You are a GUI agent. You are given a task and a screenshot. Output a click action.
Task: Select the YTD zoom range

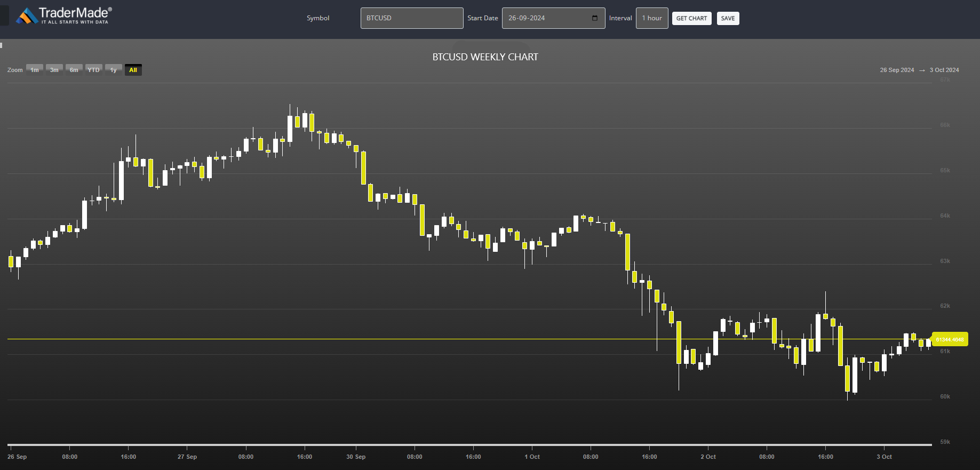(94, 70)
